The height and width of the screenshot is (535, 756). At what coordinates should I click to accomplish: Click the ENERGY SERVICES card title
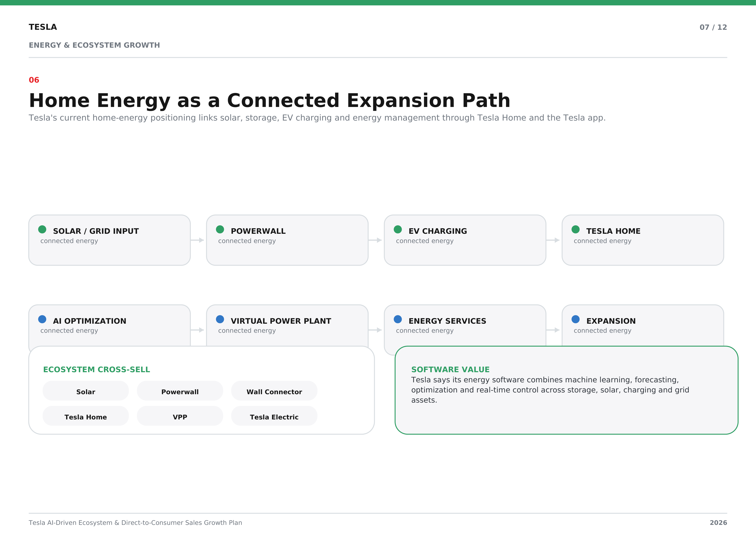pyautogui.click(x=447, y=321)
